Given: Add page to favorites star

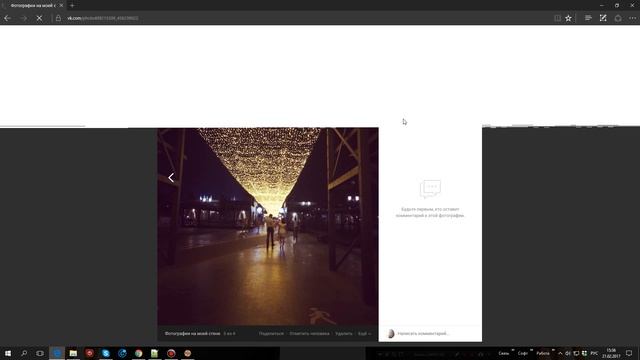Looking at the screenshot, I should [568, 18].
